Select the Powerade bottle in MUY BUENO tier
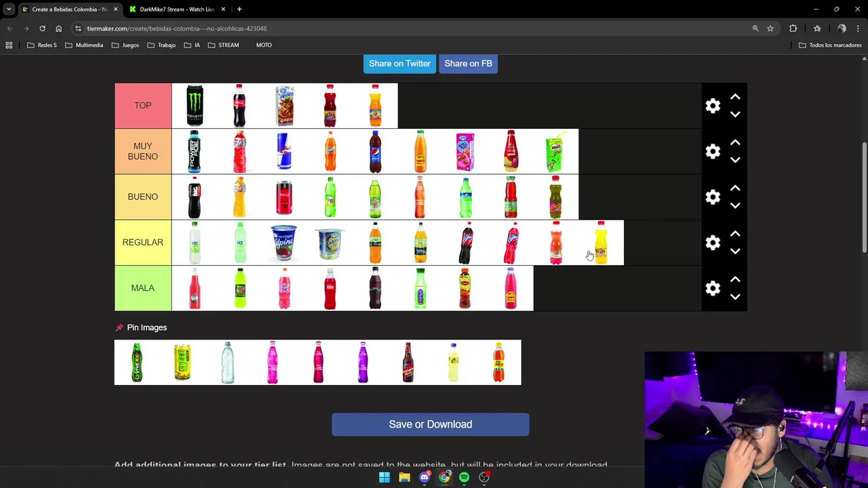The height and width of the screenshot is (488, 868). [x=195, y=151]
